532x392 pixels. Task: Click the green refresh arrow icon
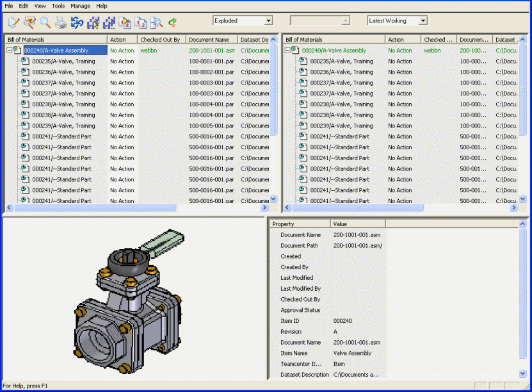click(x=172, y=23)
